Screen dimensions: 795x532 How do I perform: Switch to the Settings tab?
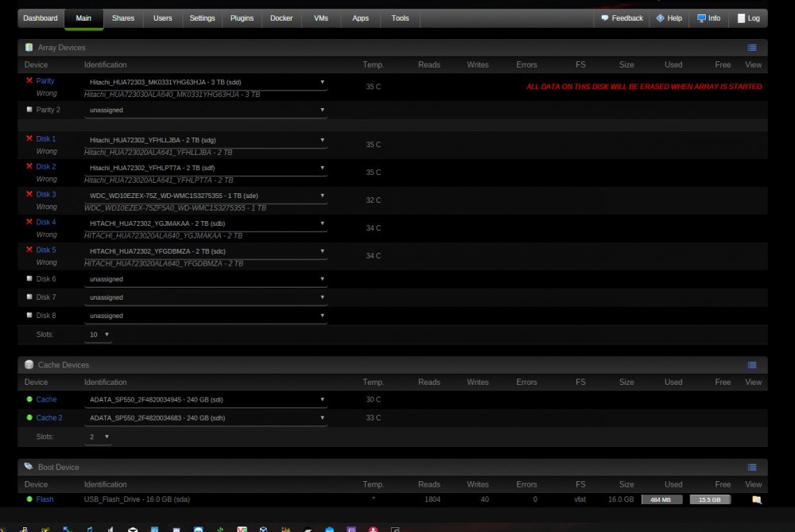pos(202,18)
